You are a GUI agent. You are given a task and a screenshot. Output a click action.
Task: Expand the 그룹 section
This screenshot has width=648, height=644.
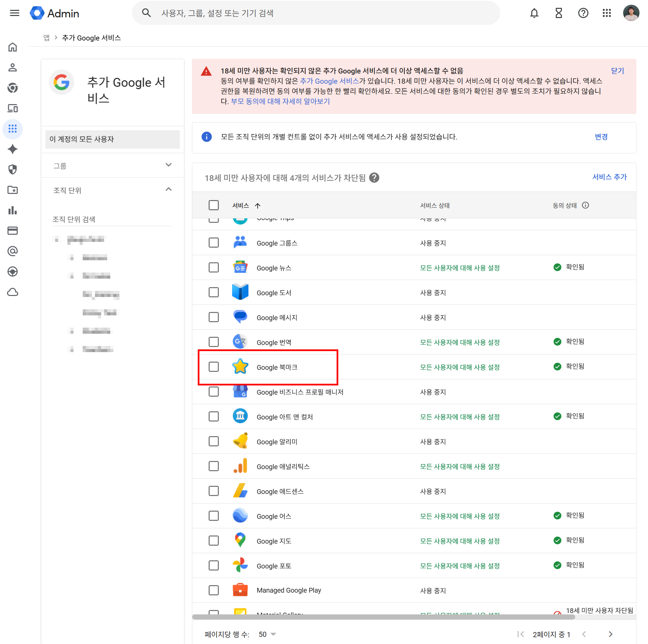[x=112, y=165]
